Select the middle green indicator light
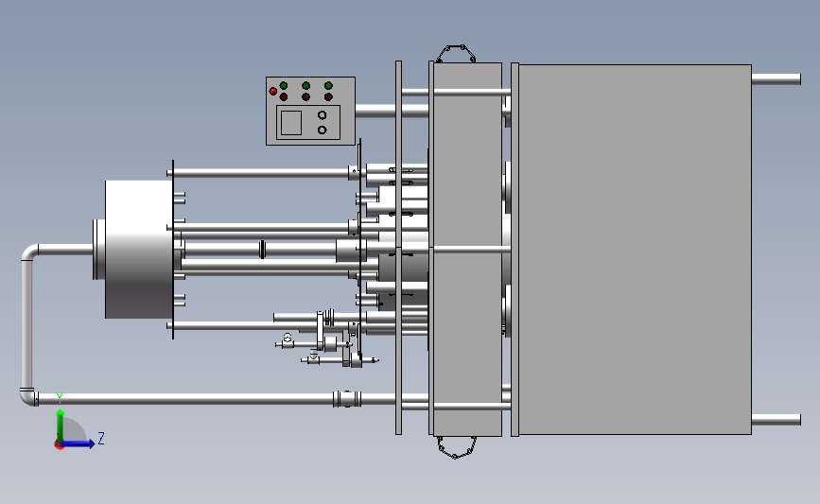820x504 pixels. [305, 85]
